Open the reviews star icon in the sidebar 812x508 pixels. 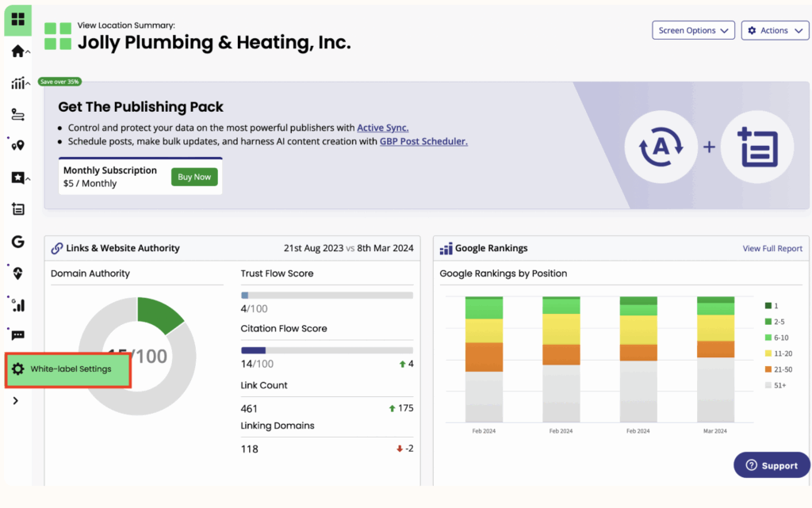[x=17, y=178]
